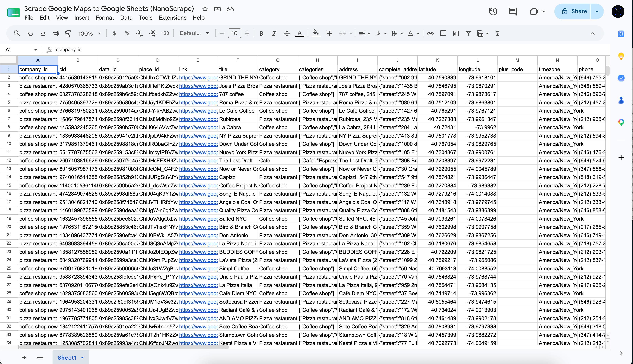633x364 pixels.
Task: Open the link in the Rubirosa row
Action: pyautogui.click(x=198, y=119)
